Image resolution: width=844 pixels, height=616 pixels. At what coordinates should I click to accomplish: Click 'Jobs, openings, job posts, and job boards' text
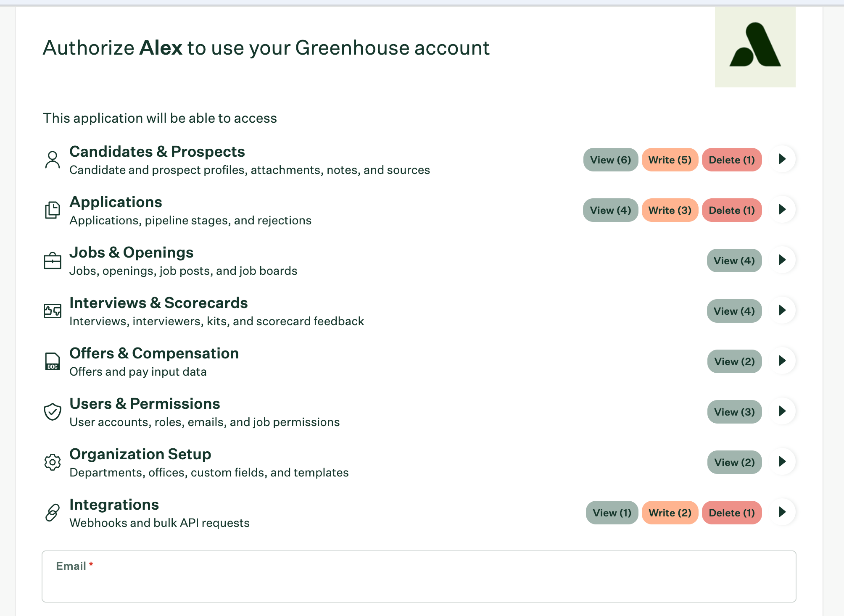pos(183,271)
